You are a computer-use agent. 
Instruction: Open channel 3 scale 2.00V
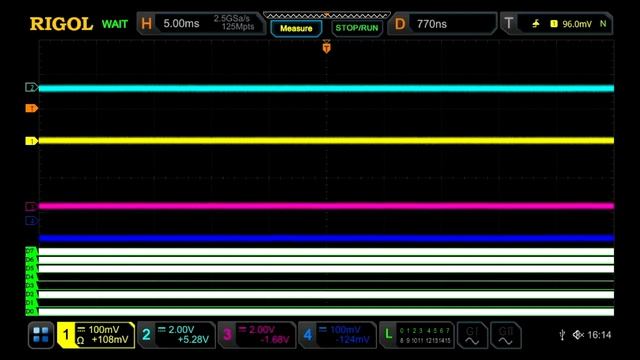(262, 329)
